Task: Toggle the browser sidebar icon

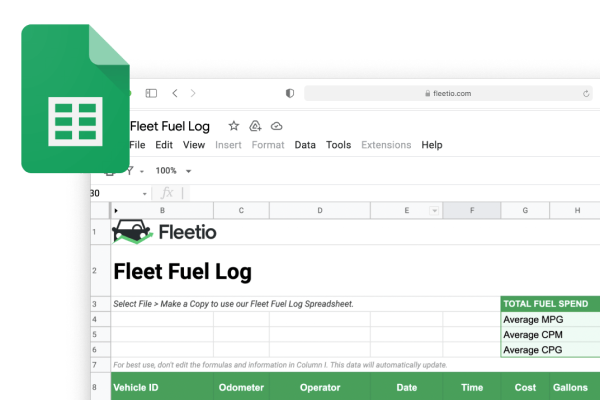Action: (x=151, y=93)
